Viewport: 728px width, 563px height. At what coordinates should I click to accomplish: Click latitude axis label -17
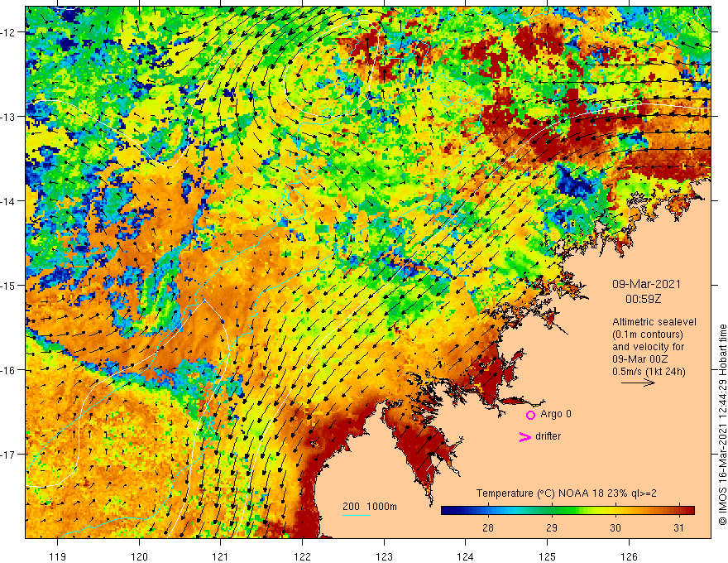click(x=8, y=455)
